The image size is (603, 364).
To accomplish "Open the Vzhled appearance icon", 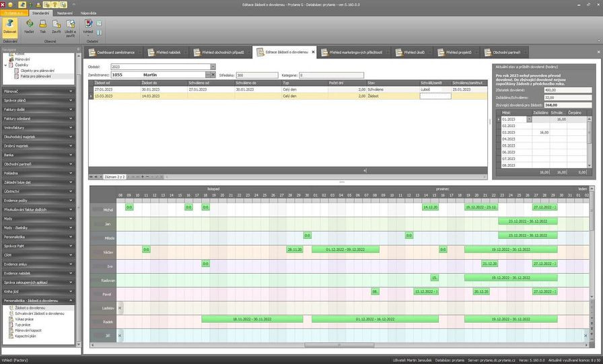I will pyautogui.click(x=87, y=26).
